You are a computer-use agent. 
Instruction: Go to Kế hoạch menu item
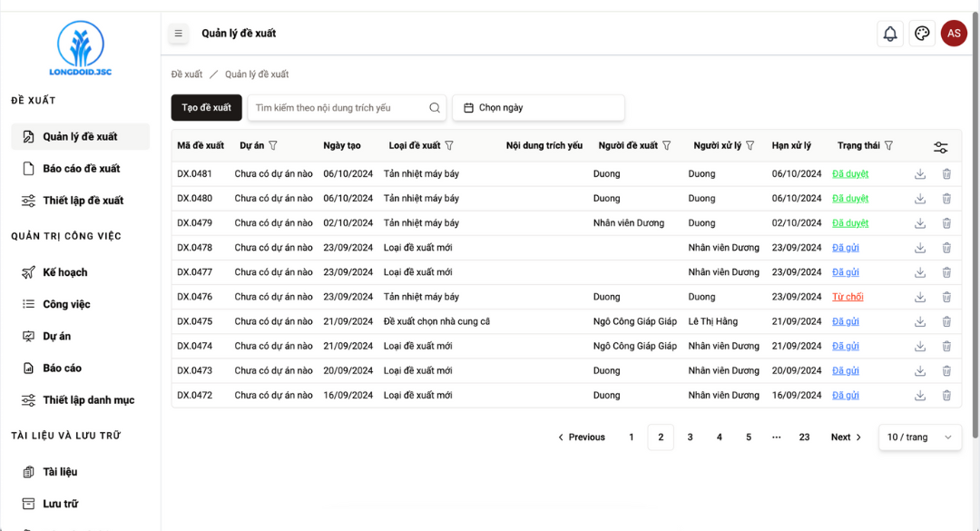65,272
